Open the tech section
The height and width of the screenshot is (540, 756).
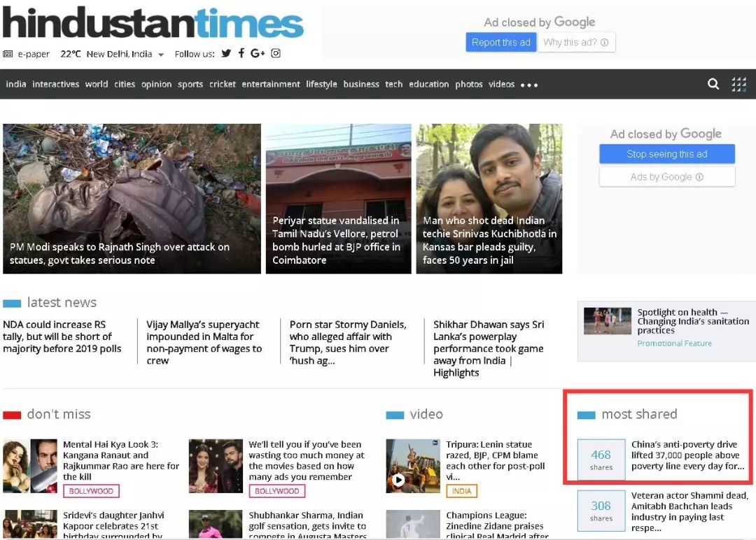tap(393, 85)
